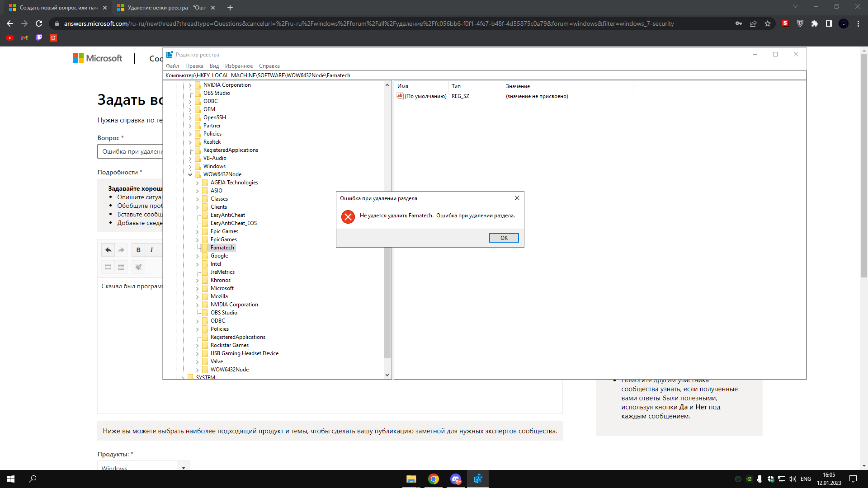The height and width of the screenshot is (488, 868).
Task: Toggle the browser side panel icon
Action: pyautogui.click(x=829, y=23)
